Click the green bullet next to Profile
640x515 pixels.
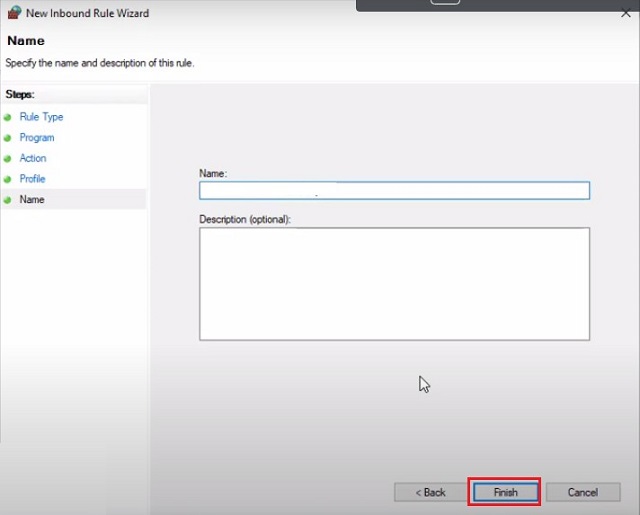7,180
